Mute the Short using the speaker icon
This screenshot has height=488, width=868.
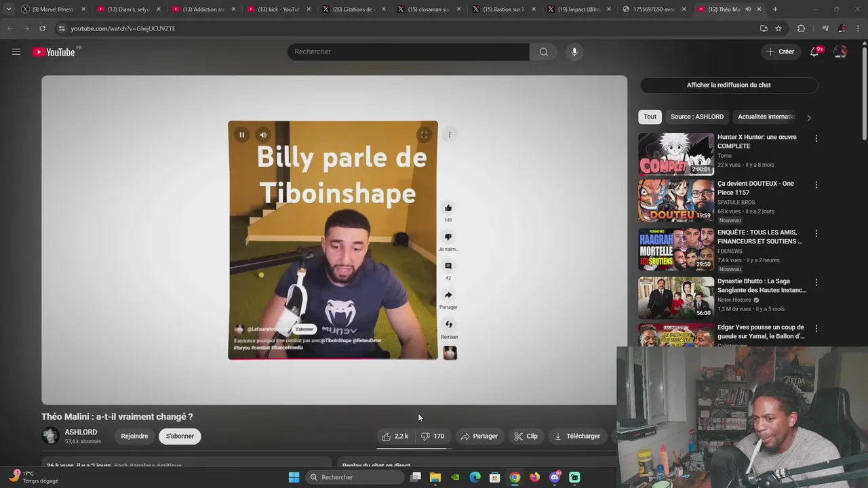click(263, 135)
